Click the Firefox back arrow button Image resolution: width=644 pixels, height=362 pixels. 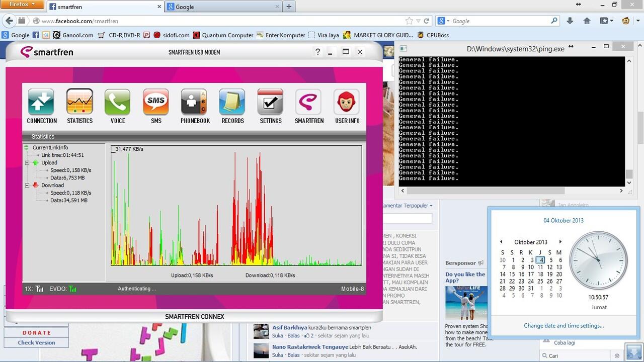9,21
